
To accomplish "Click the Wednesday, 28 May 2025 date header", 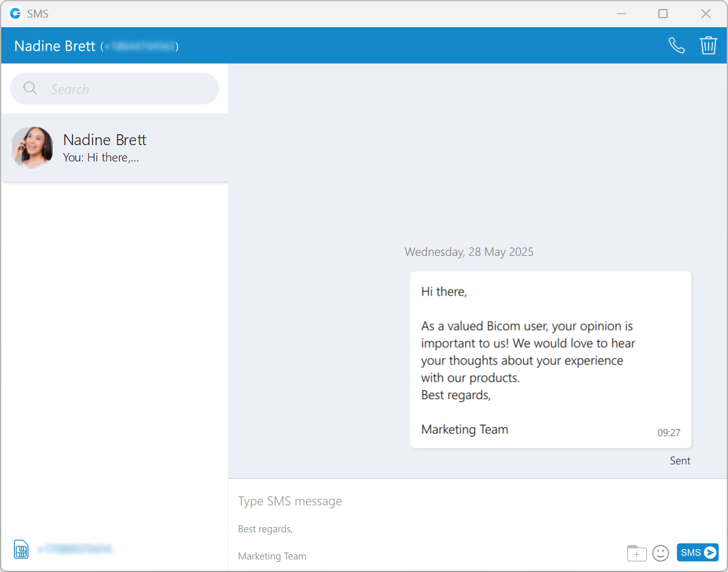I will (469, 252).
